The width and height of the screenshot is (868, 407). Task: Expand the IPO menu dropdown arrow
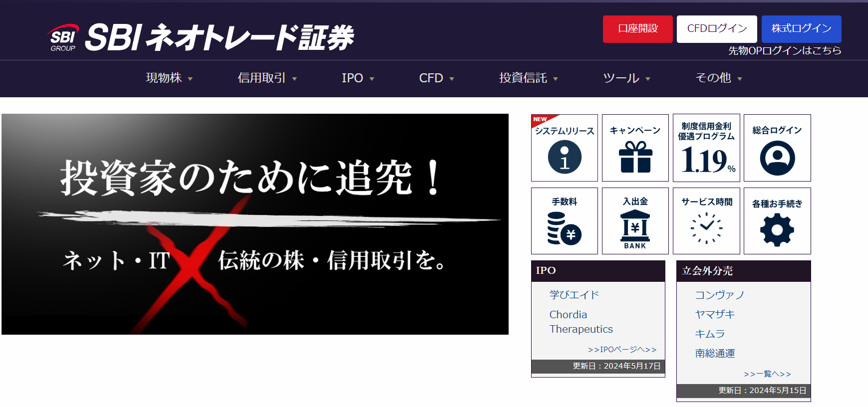click(x=372, y=79)
